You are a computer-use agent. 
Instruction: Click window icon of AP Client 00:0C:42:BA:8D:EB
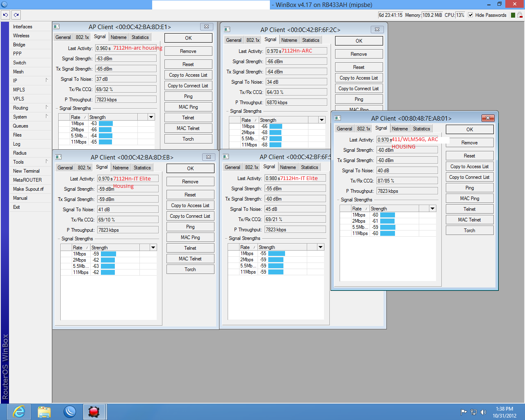click(59, 157)
